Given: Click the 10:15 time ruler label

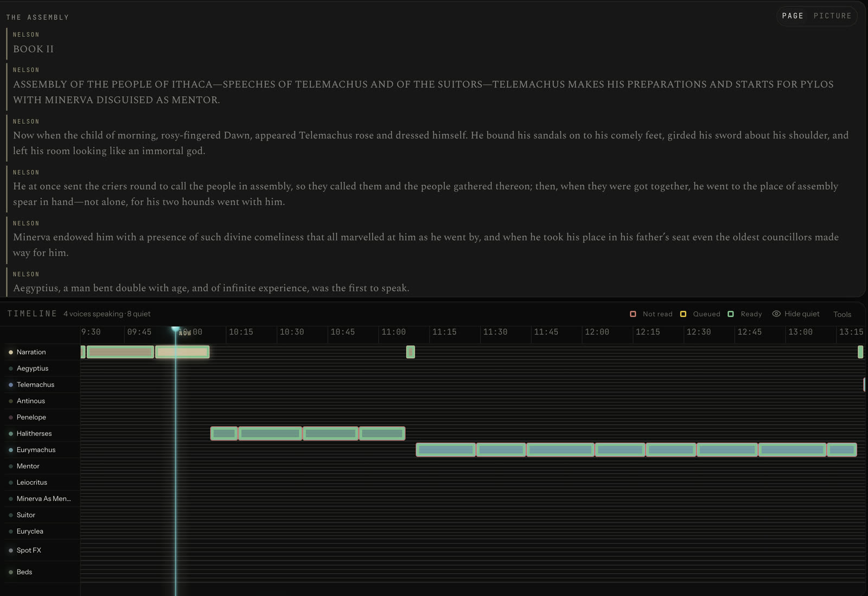Looking at the screenshot, I should pyautogui.click(x=241, y=332).
